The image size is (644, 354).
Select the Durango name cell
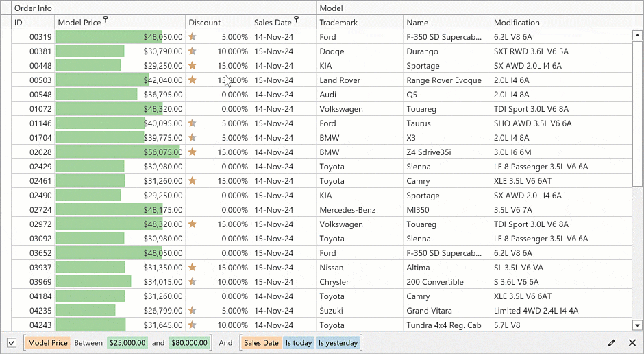[x=447, y=51]
